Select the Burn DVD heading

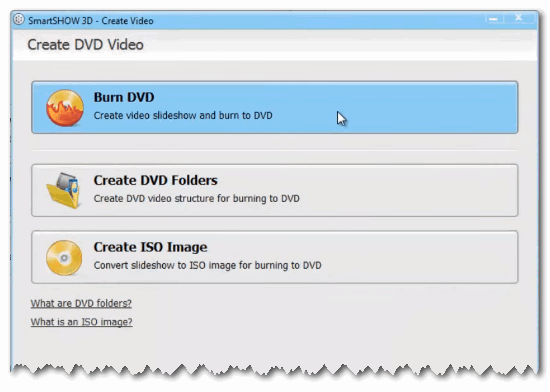(124, 97)
